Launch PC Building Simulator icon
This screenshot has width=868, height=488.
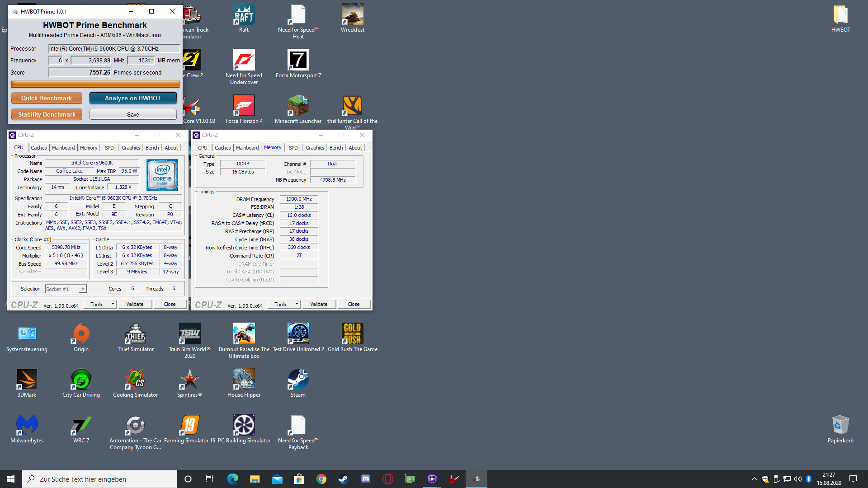pos(244,429)
